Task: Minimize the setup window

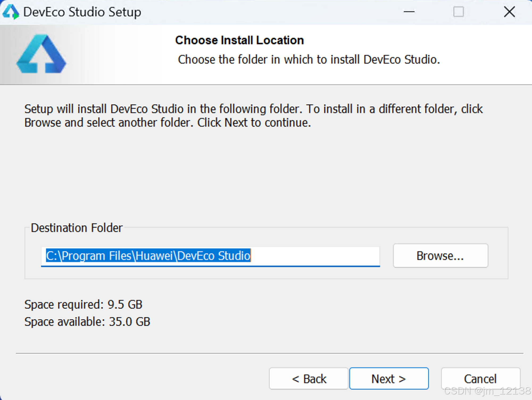Action: coord(409,12)
